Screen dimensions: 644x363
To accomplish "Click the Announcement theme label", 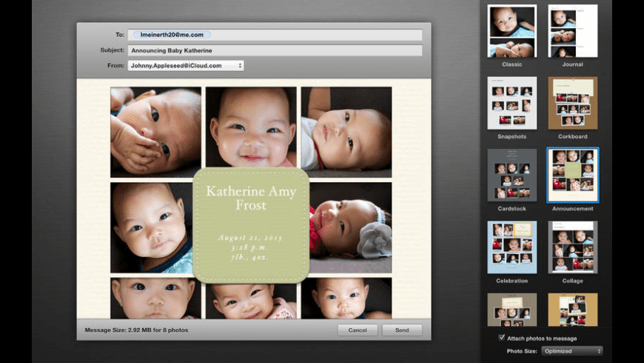I will point(572,208).
